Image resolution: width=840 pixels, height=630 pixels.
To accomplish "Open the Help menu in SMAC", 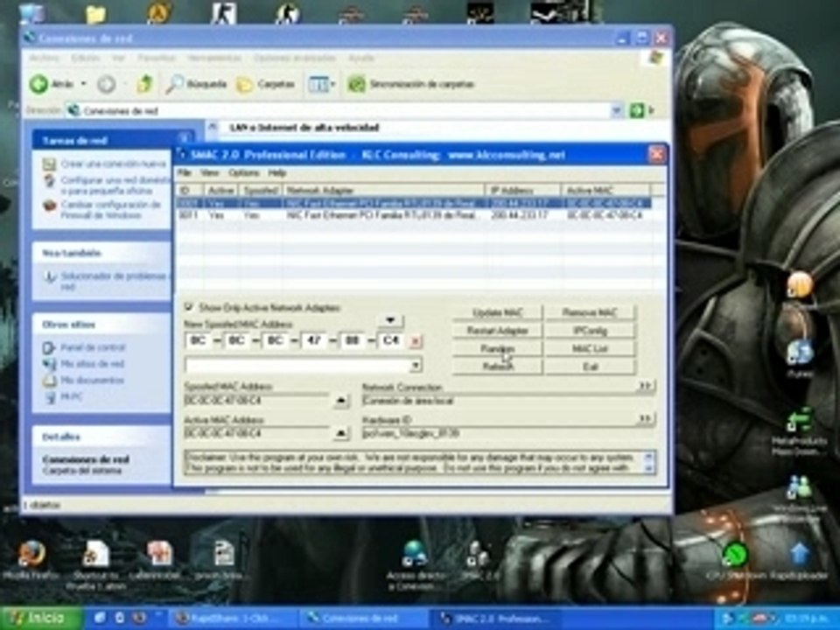I will pos(277,173).
